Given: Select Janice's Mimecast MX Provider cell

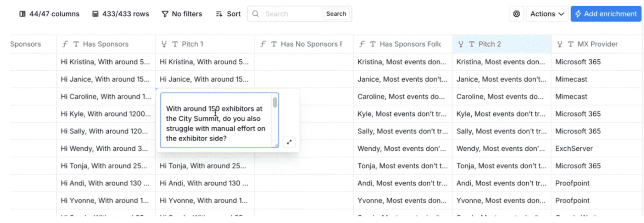Looking at the screenshot, I should 597,79.
